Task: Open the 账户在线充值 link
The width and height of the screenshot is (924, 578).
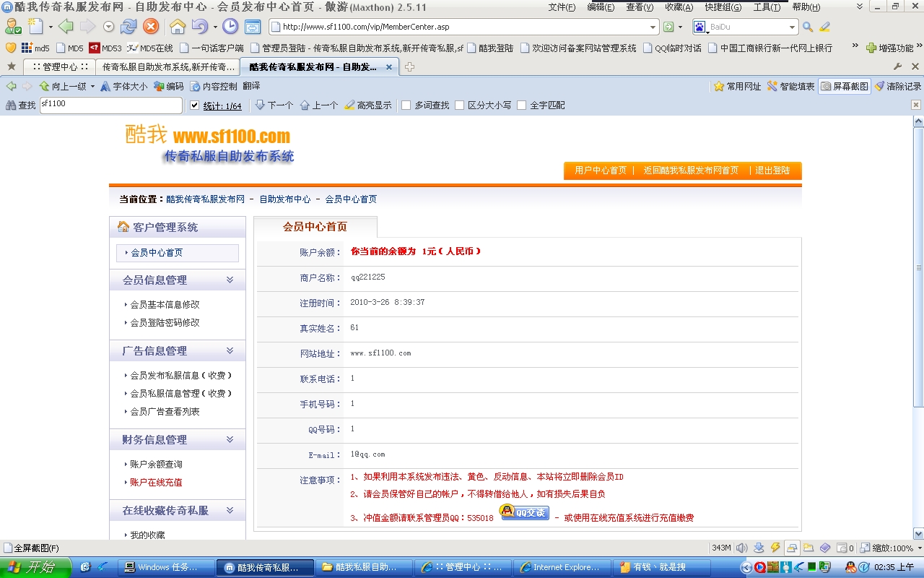Action: point(156,482)
